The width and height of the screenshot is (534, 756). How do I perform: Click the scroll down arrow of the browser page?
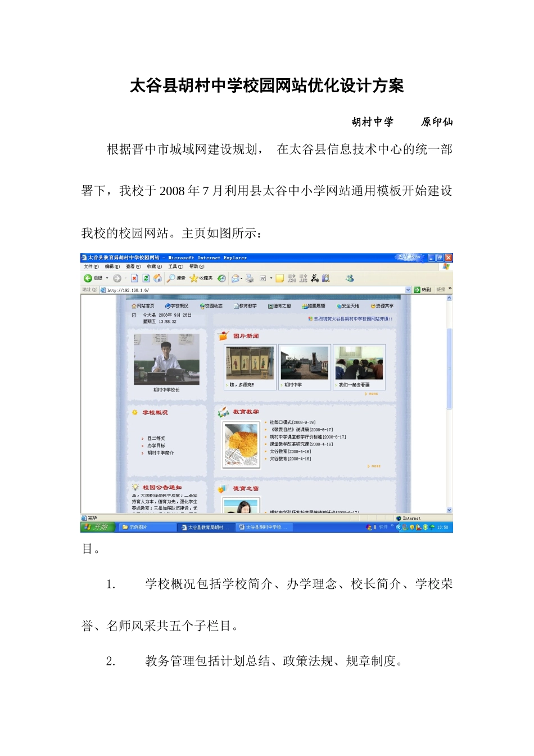(449, 510)
